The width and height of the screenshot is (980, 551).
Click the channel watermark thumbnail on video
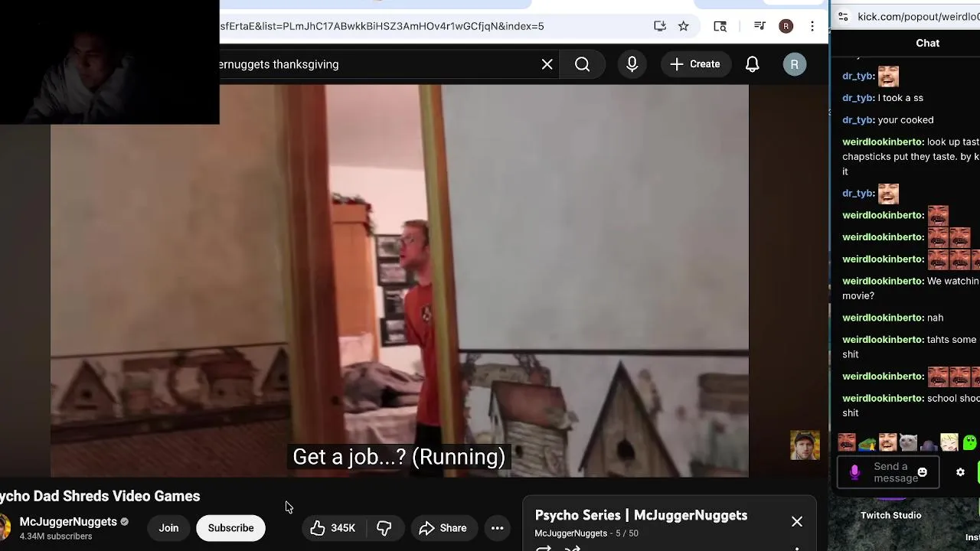tap(805, 445)
